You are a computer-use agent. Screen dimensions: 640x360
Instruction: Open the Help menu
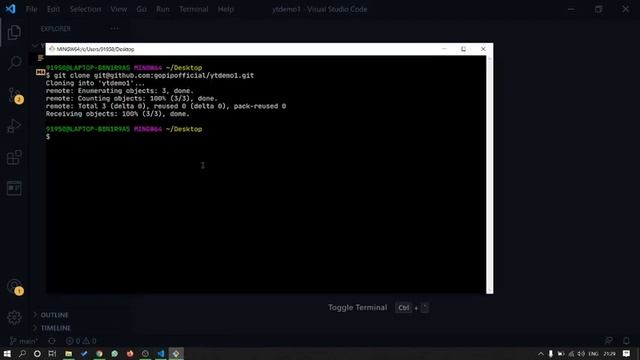coord(226,9)
